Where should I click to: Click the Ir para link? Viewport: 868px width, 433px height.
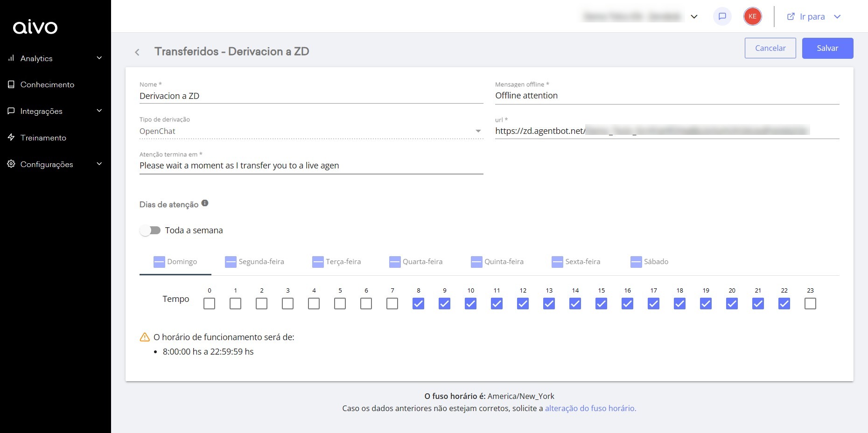[812, 17]
